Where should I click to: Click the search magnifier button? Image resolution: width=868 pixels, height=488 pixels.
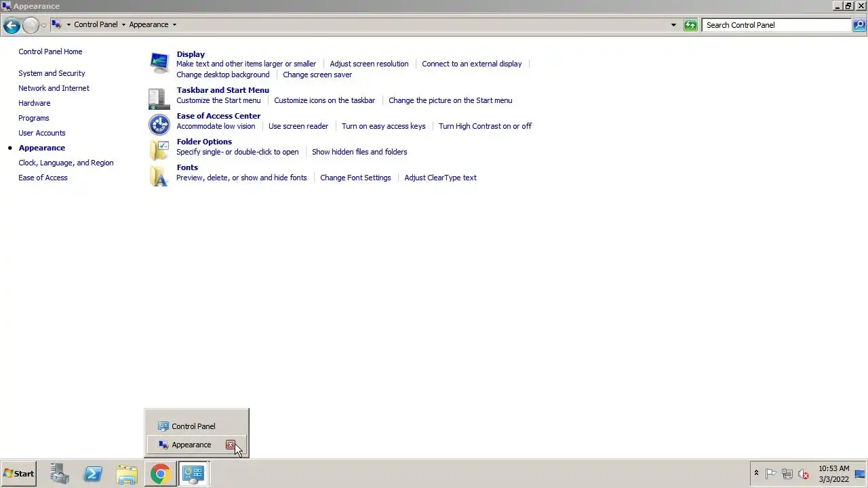tap(859, 25)
